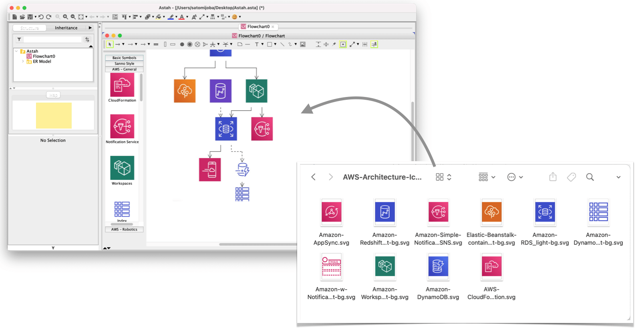Open the AWS - Robotics palette section
Screen dimensions: 644x335
tap(124, 230)
